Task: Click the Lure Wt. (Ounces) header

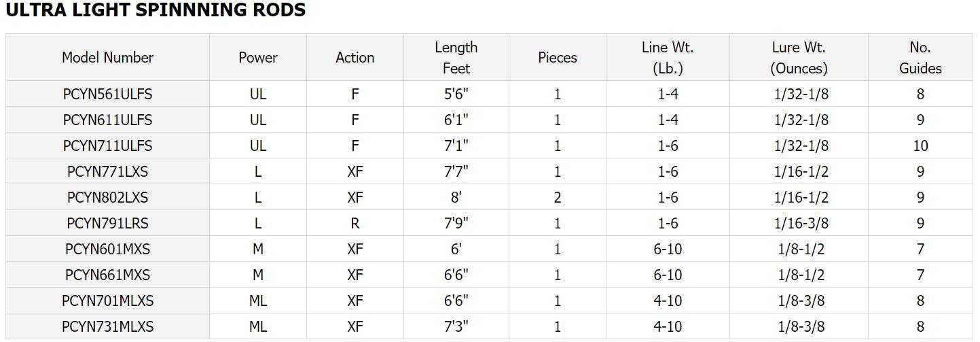Action: click(799, 58)
